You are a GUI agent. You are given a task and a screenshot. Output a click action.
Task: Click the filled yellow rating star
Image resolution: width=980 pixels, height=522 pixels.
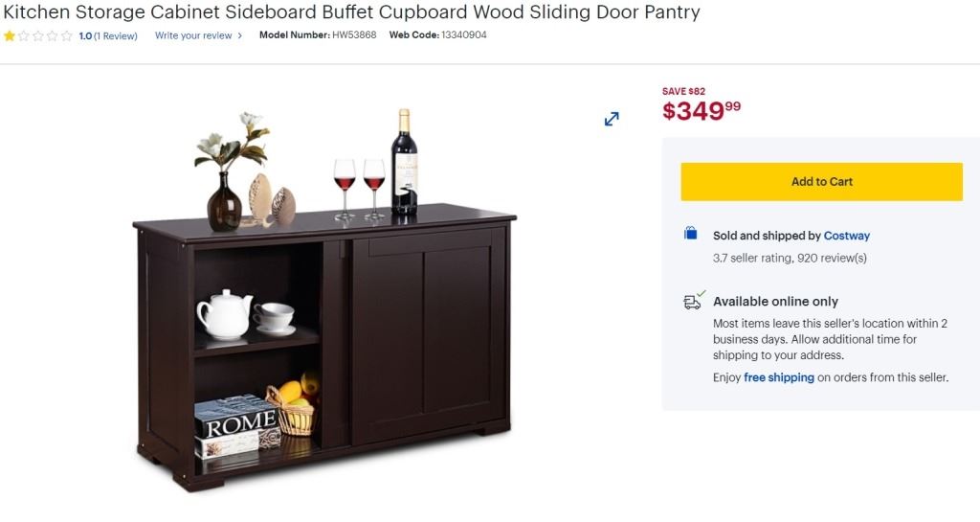coord(10,35)
